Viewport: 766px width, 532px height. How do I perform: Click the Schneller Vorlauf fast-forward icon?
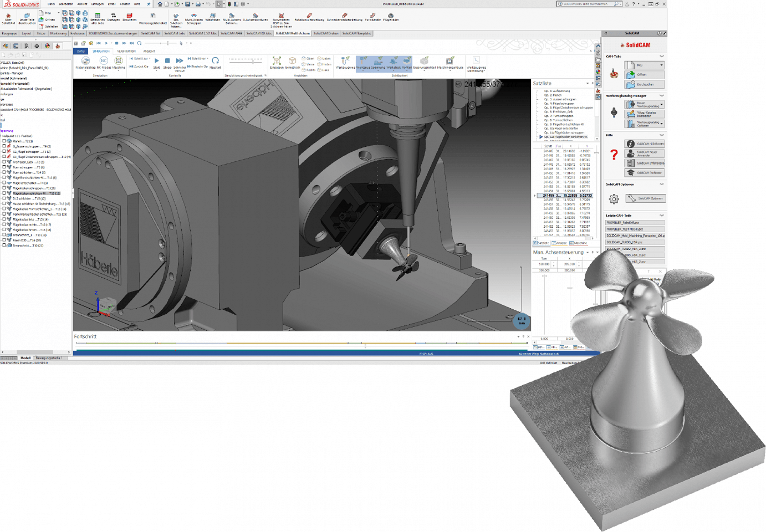pos(180,60)
